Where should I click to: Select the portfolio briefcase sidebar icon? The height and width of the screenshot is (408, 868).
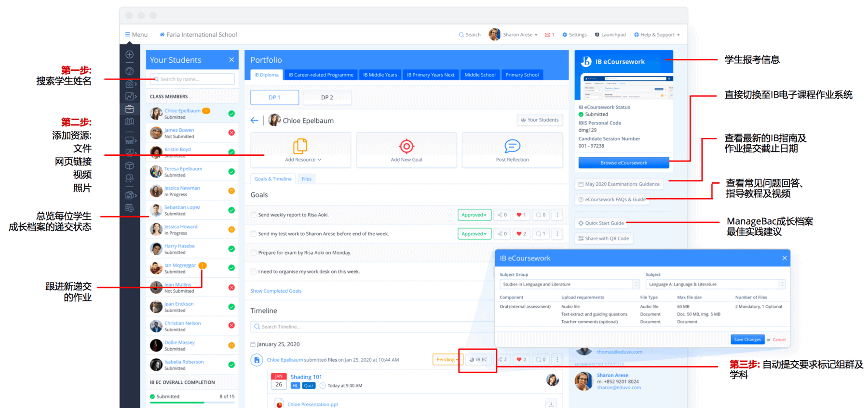point(130,109)
